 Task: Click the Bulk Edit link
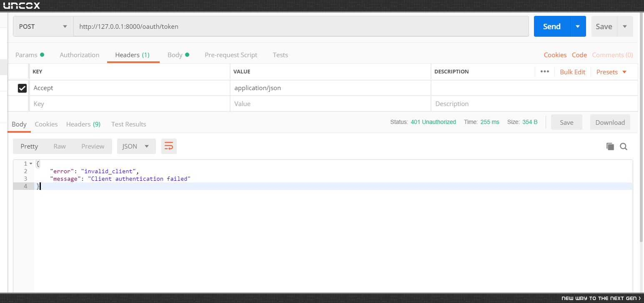572,72
